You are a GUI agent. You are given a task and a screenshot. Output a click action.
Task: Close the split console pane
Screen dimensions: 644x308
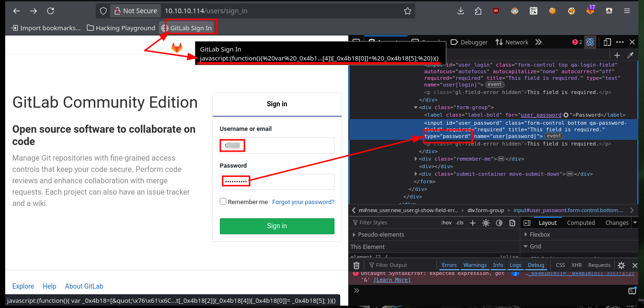(635, 265)
